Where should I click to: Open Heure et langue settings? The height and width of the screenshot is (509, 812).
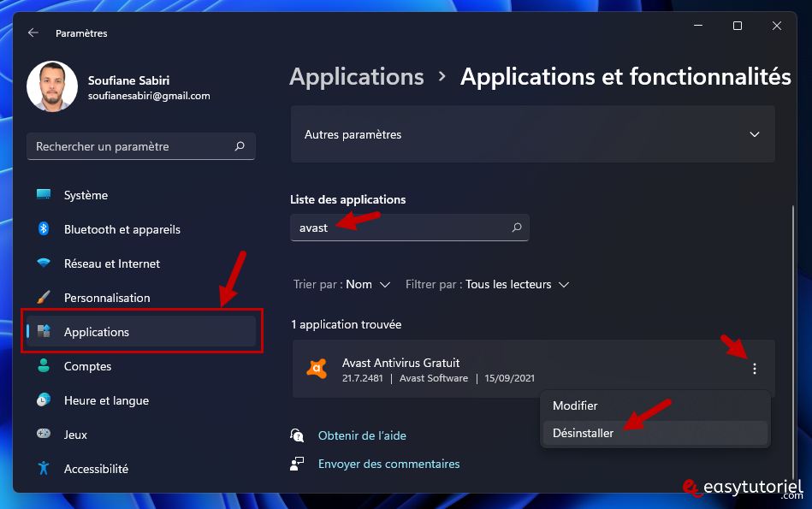pos(141,400)
